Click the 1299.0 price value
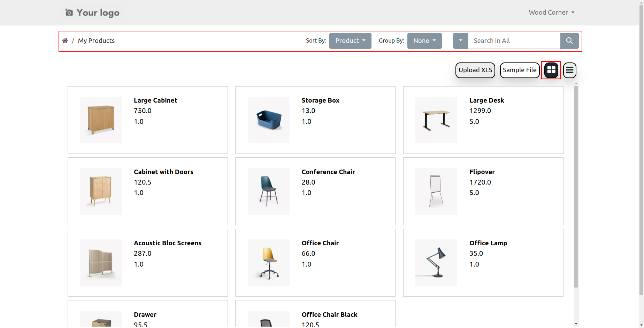The image size is (644, 328). pos(480,111)
